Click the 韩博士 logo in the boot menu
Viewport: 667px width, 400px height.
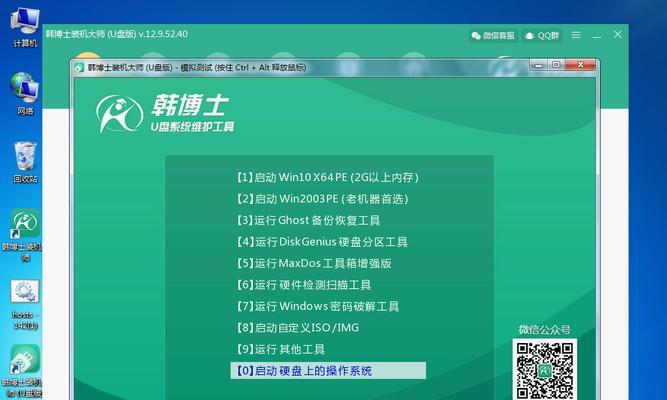click(165, 114)
